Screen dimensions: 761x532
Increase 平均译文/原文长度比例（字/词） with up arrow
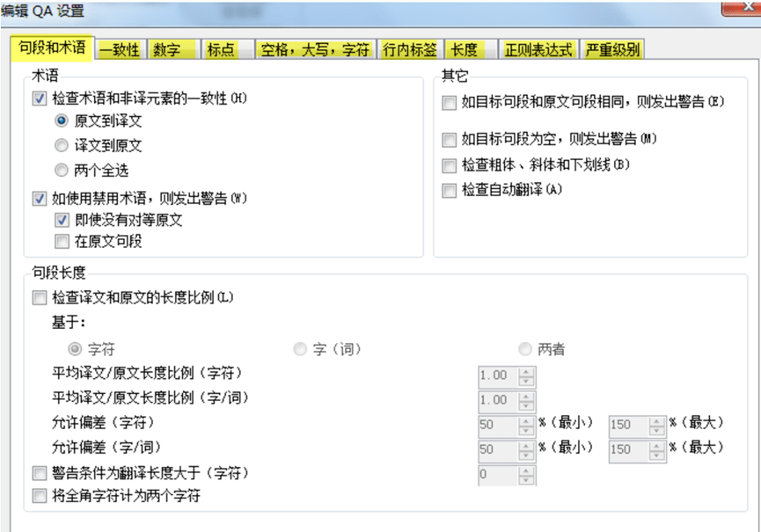click(526, 397)
